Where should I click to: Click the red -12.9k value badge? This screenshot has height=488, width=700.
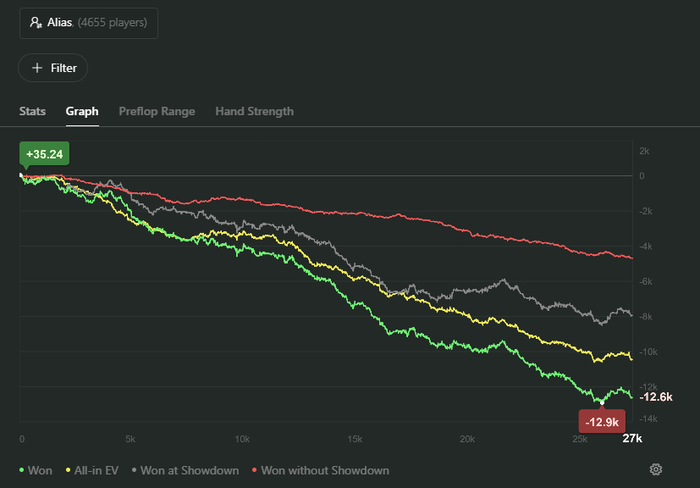pyautogui.click(x=601, y=421)
